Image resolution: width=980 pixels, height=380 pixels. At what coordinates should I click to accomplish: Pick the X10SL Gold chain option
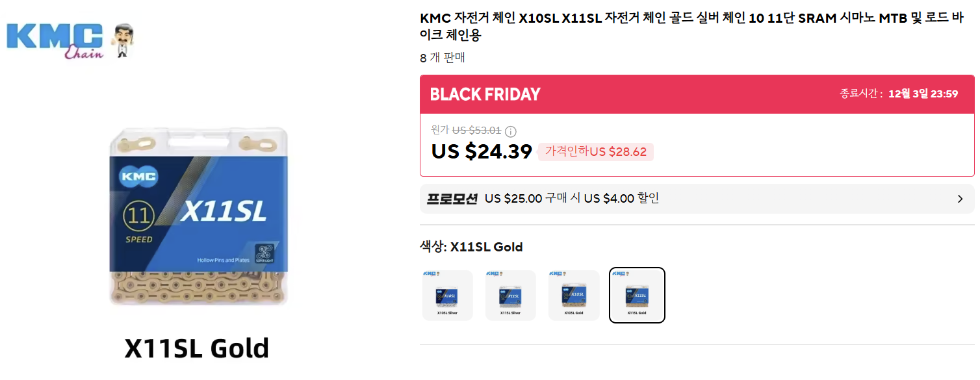point(574,296)
